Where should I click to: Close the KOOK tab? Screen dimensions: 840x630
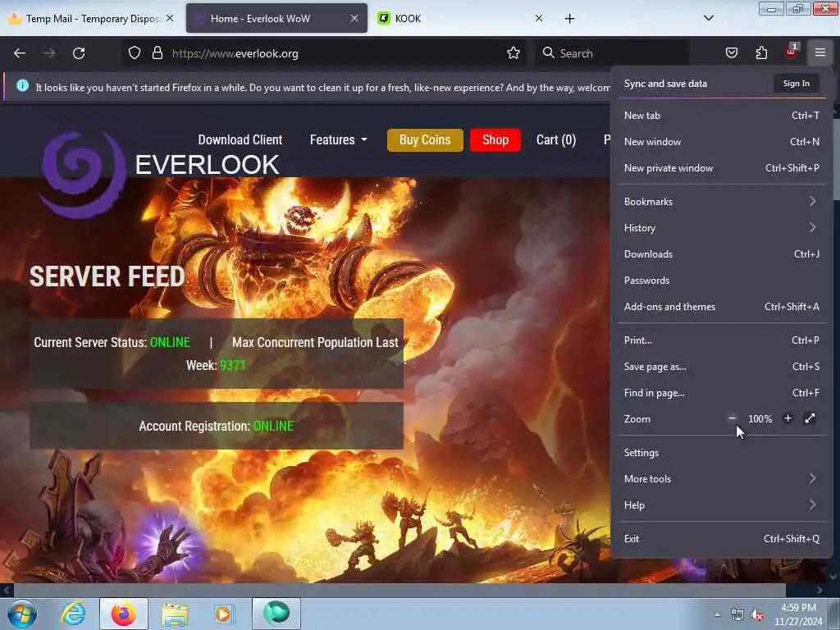539,18
